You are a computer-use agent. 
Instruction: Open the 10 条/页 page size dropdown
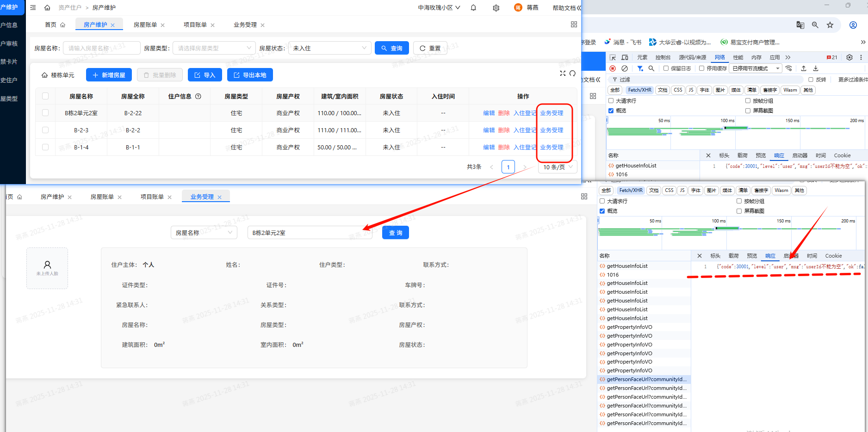(558, 167)
